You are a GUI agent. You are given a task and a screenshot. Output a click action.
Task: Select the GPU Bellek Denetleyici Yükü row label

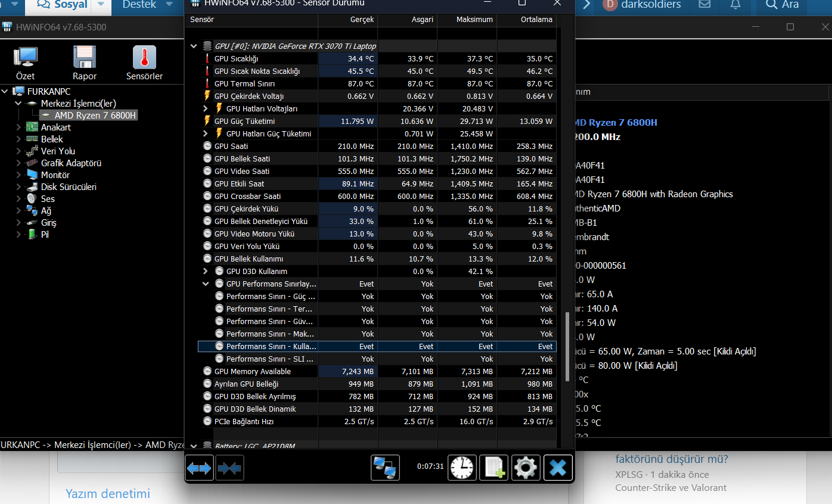261,221
